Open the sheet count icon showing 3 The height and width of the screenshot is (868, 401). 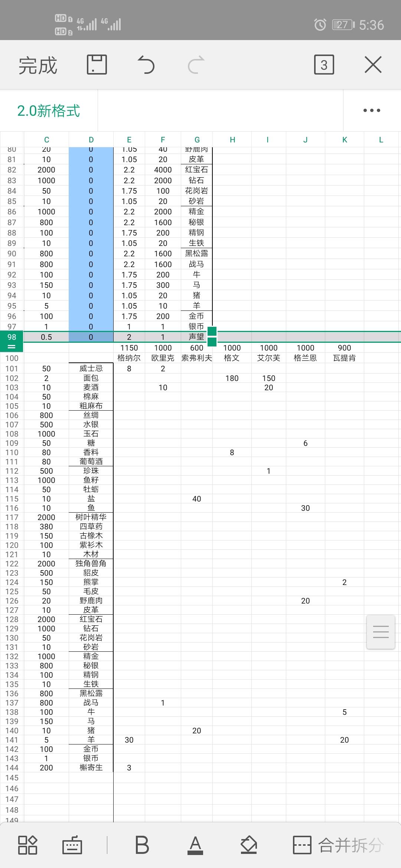tap(324, 65)
